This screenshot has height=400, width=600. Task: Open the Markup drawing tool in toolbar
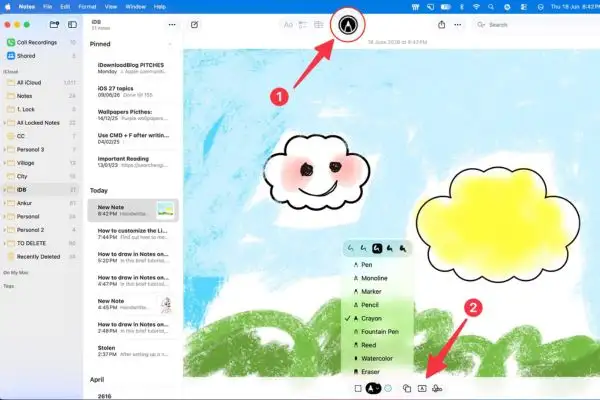tap(347, 25)
